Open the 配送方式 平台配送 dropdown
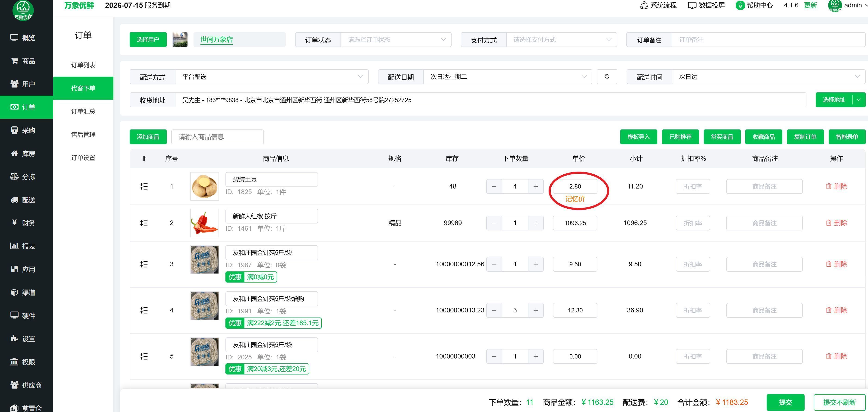The image size is (868, 412). [x=272, y=77]
